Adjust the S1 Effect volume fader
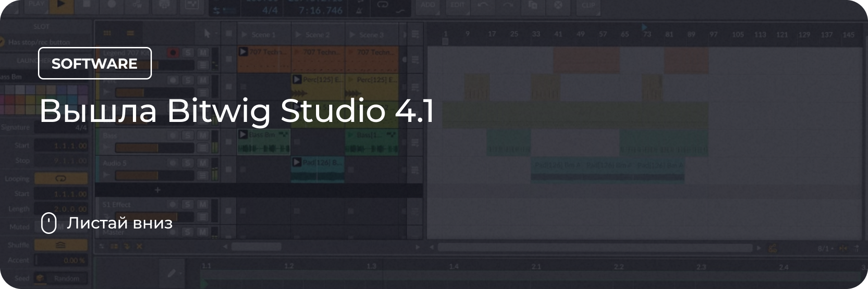The width and height of the screenshot is (868, 289). pyautogui.click(x=154, y=217)
